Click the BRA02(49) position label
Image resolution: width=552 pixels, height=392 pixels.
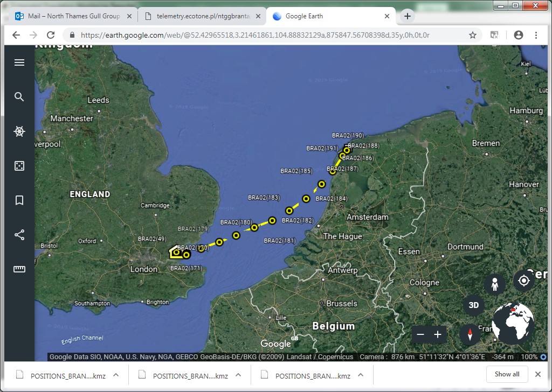tap(152, 239)
